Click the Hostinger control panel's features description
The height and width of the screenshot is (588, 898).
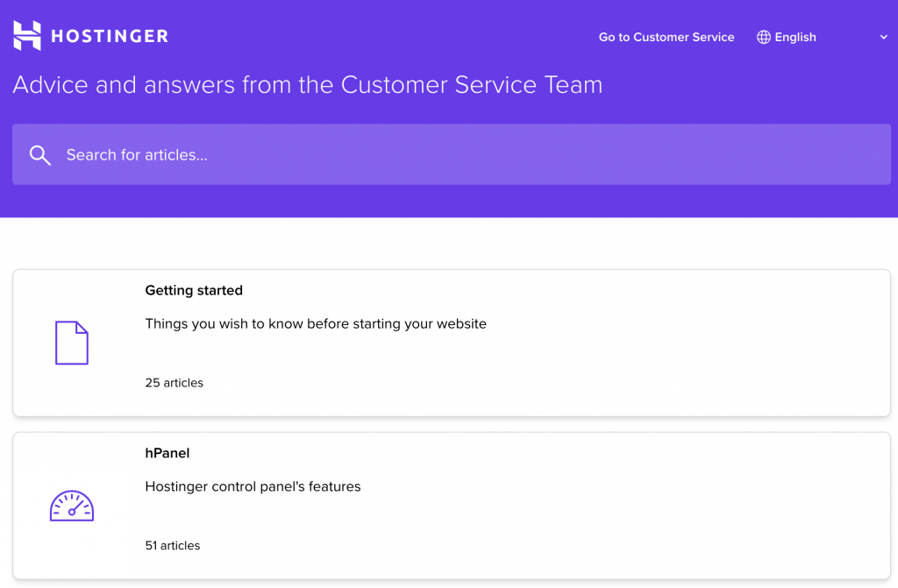pyautogui.click(x=253, y=486)
